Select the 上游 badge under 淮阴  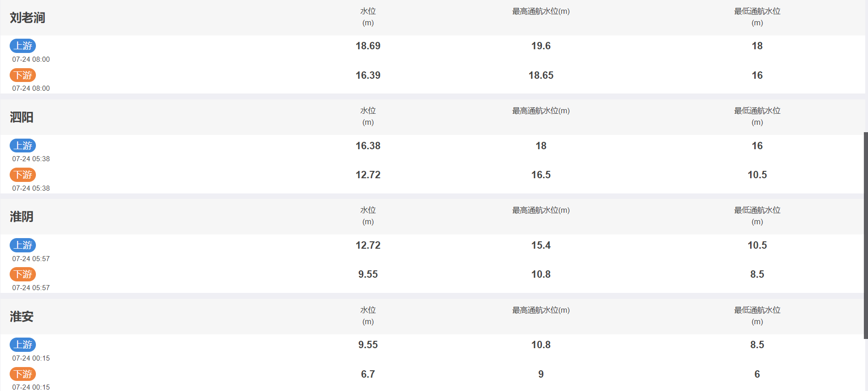23,245
